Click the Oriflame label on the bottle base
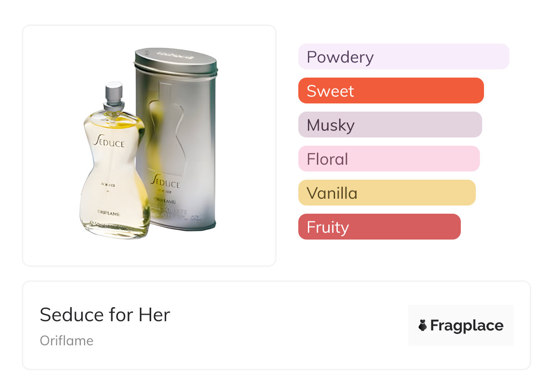This screenshot has height=392, width=553. coord(109,211)
